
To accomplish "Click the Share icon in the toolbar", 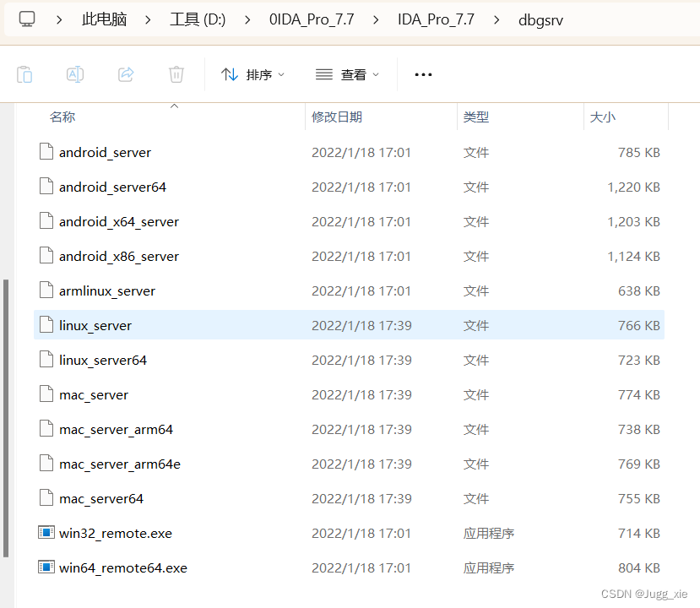I will pyautogui.click(x=125, y=74).
